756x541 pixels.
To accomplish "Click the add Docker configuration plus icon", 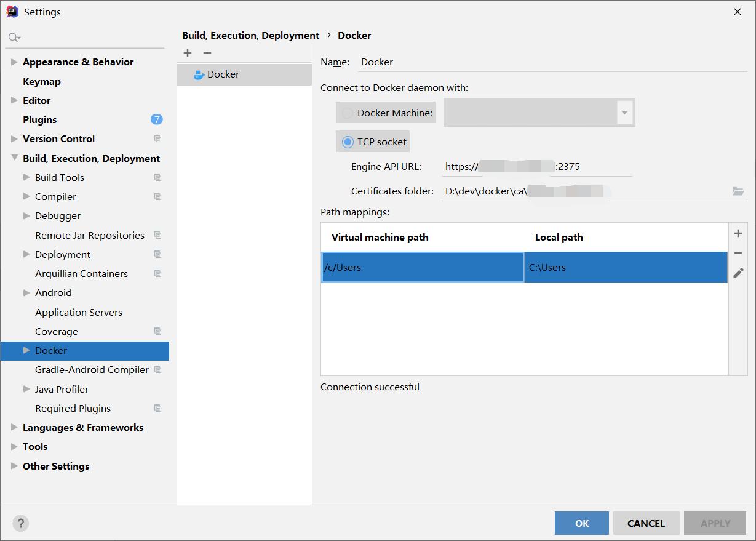I will 188,54.
